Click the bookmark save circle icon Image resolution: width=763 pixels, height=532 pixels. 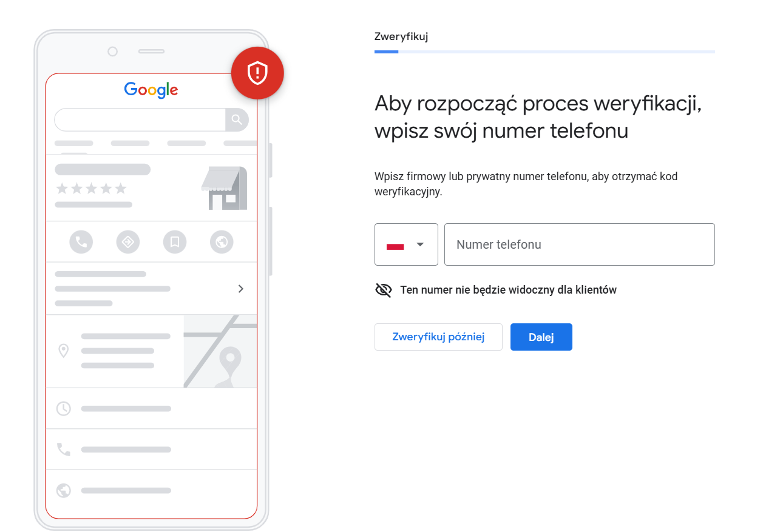click(x=175, y=242)
